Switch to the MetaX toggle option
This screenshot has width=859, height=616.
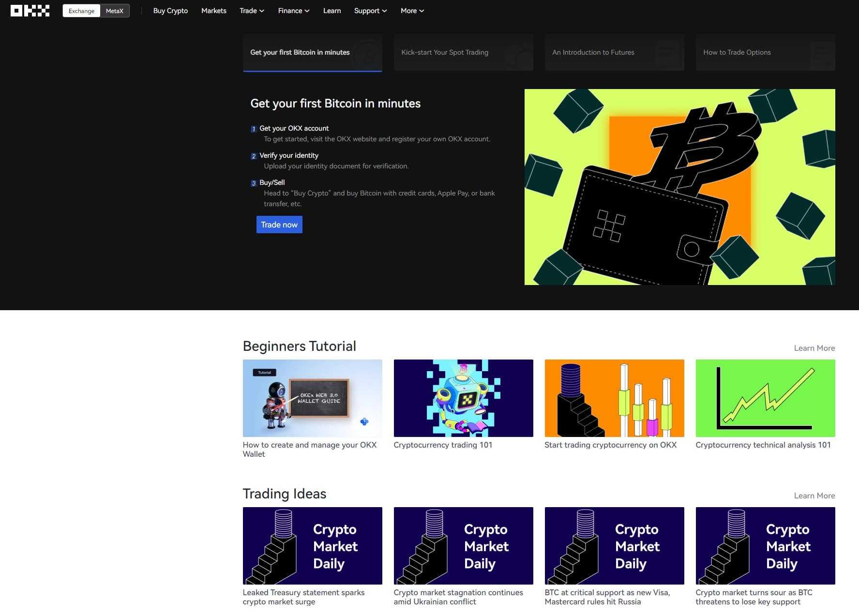pos(115,11)
